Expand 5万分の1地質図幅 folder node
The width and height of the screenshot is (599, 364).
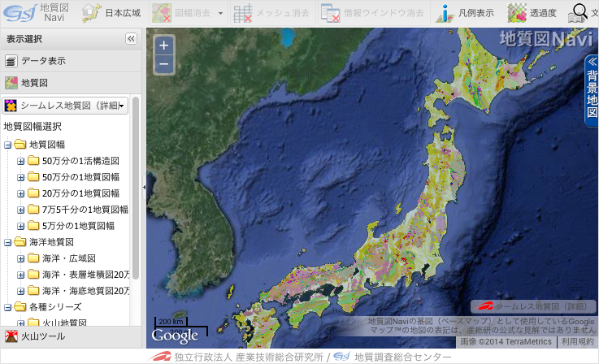20,226
